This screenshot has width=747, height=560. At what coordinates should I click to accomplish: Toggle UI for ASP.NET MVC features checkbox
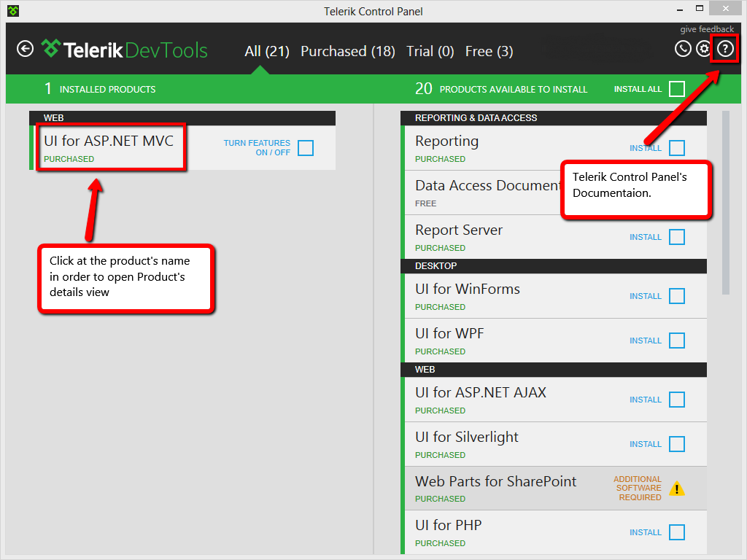tap(306, 148)
